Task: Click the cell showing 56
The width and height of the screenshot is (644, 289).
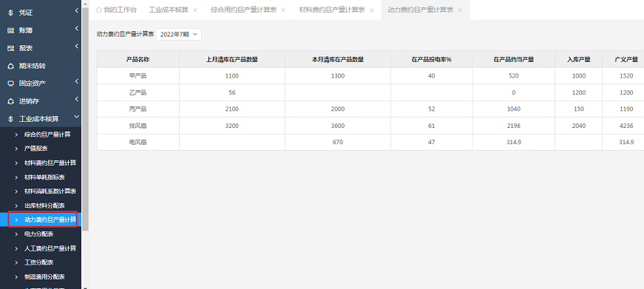Action: pos(231,93)
